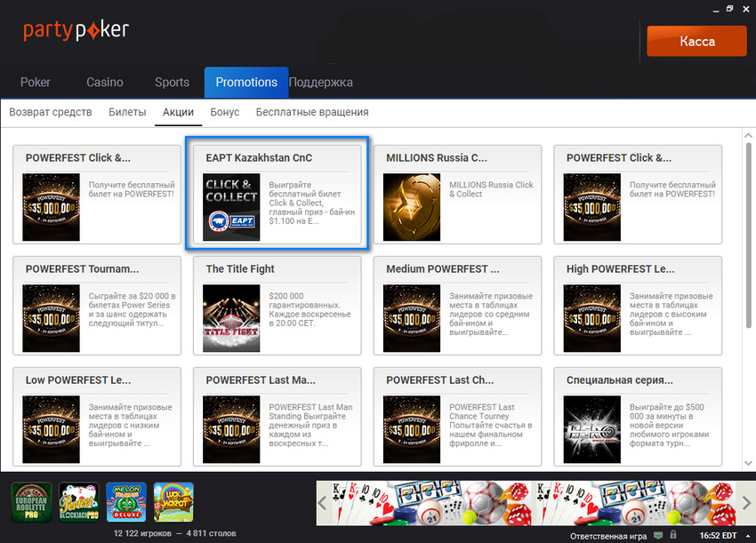This screenshot has width=756, height=543.
Task: Open Low POWERFEST Le... card title
Action: [78, 380]
